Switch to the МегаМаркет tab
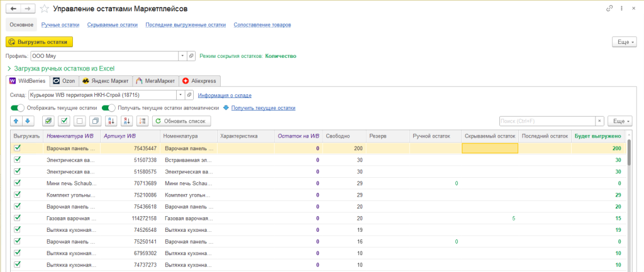 pos(156,81)
